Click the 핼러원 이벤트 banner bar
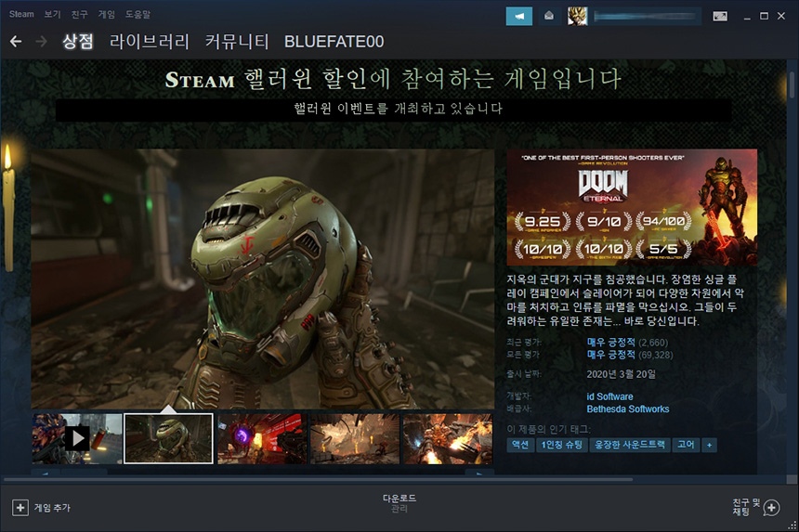The width and height of the screenshot is (799, 532). click(393, 109)
